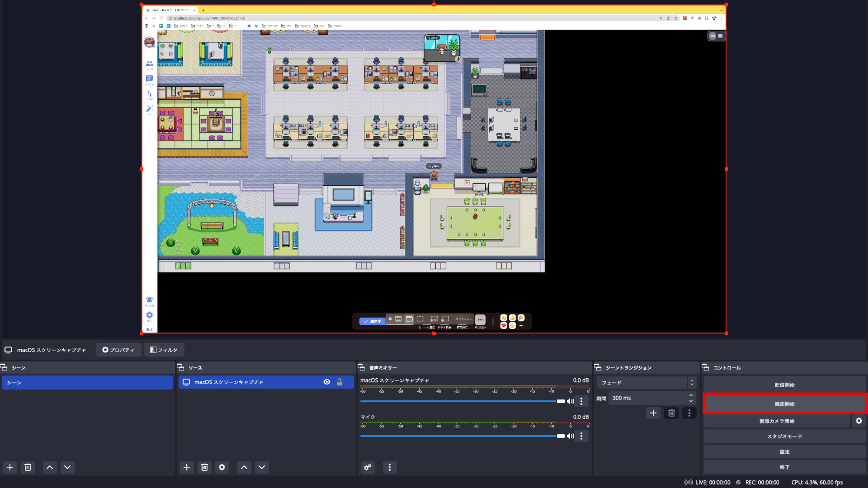Toggle the lock icon on macOS スクリーンキャプチャ source
Image resolution: width=868 pixels, height=488 pixels.
(x=339, y=382)
